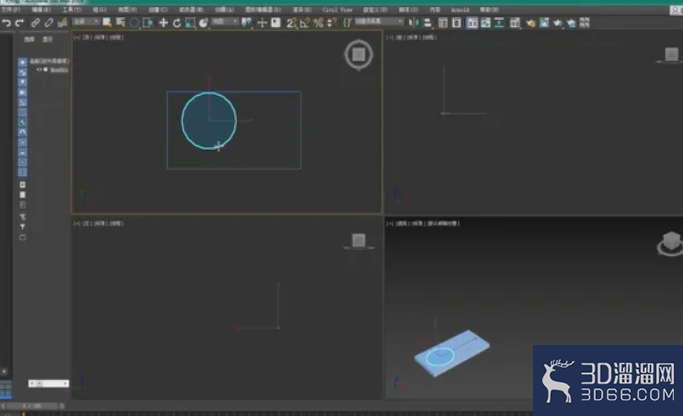Toggle the Spinner Snap button
The image size is (683, 416).
tap(331, 23)
